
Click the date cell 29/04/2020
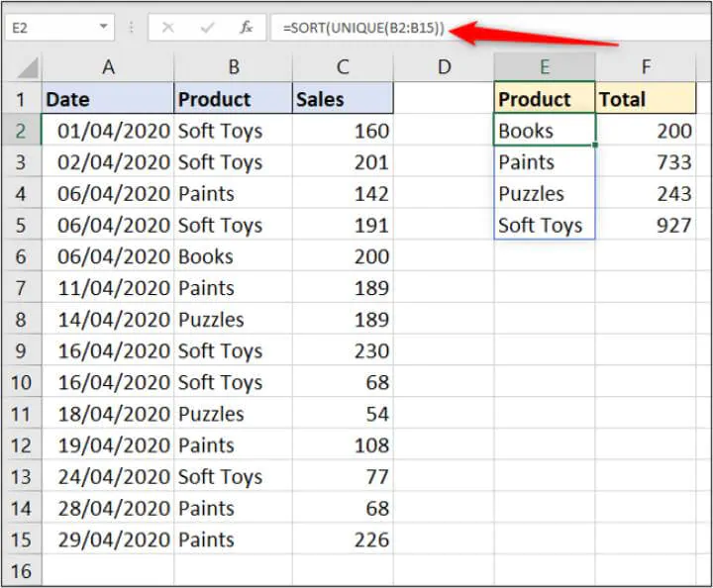[x=108, y=539]
